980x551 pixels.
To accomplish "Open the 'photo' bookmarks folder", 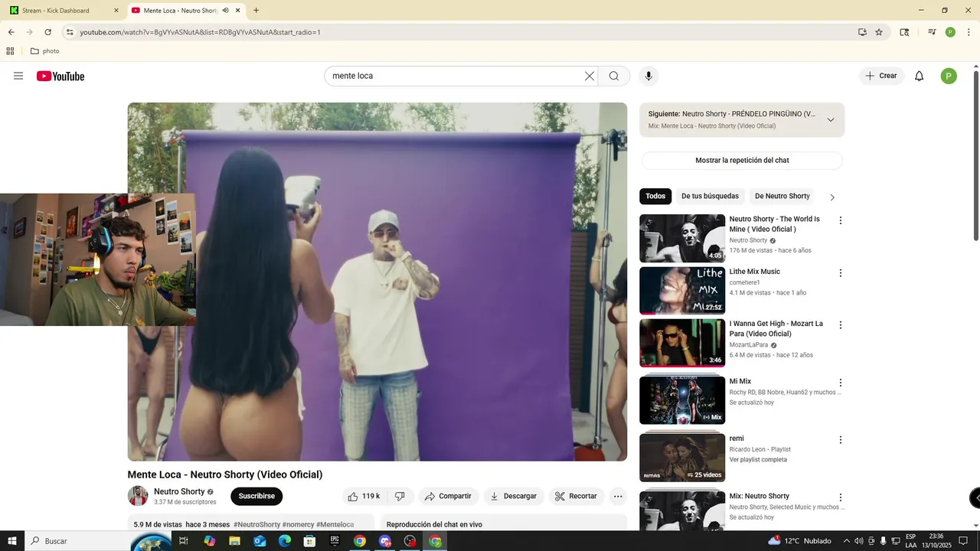I will [x=44, y=51].
